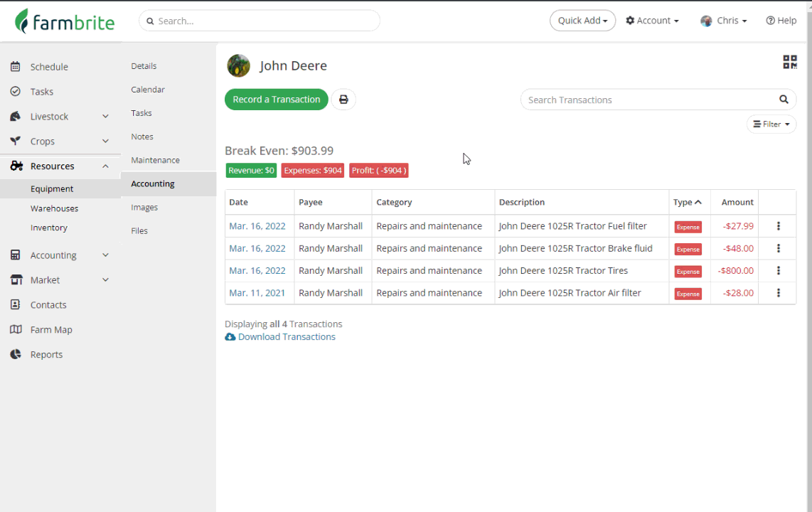Image resolution: width=812 pixels, height=512 pixels.
Task: Open the Filter dropdown
Action: click(771, 124)
